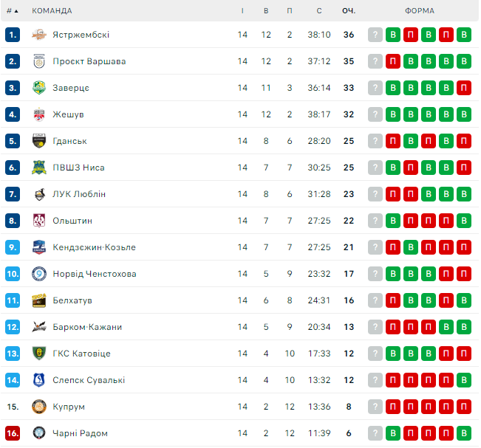
Task: Open the Кендзєжин-Козьле team link
Action: pyautogui.click(x=94, y=247)
